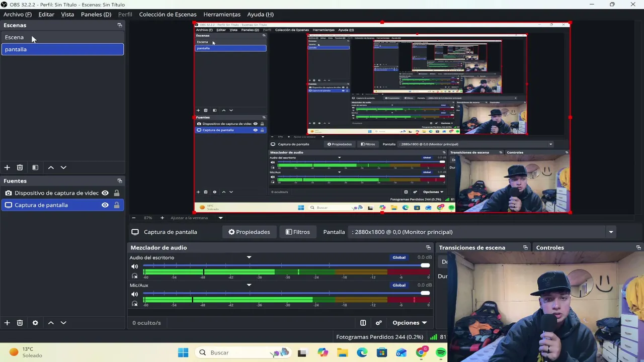Click Global badge for Mic/Aux
Viewport: 644px width, 362px height.
399,285
